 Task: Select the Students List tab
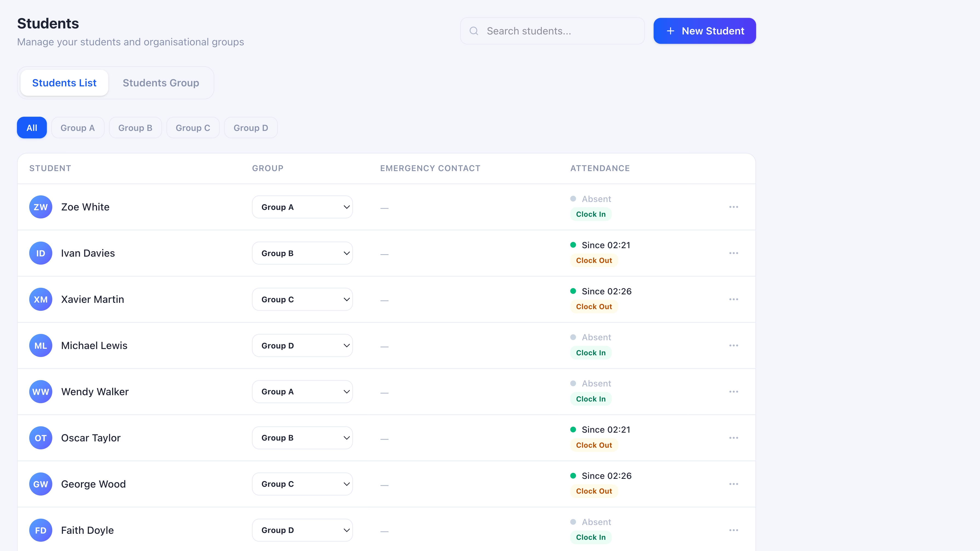[x=64, y=83]
